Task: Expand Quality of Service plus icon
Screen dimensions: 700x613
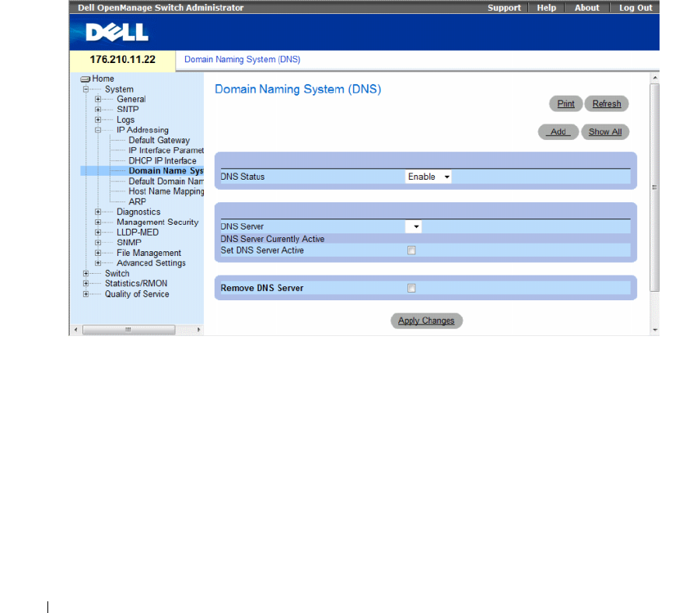Action: coord(86,294)
